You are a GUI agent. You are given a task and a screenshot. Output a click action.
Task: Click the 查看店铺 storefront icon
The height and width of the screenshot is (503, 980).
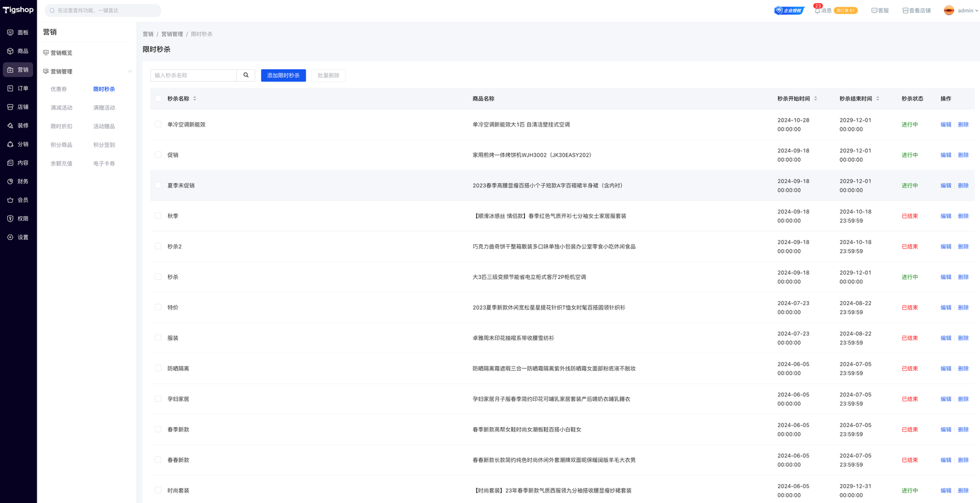pos(905,10)
